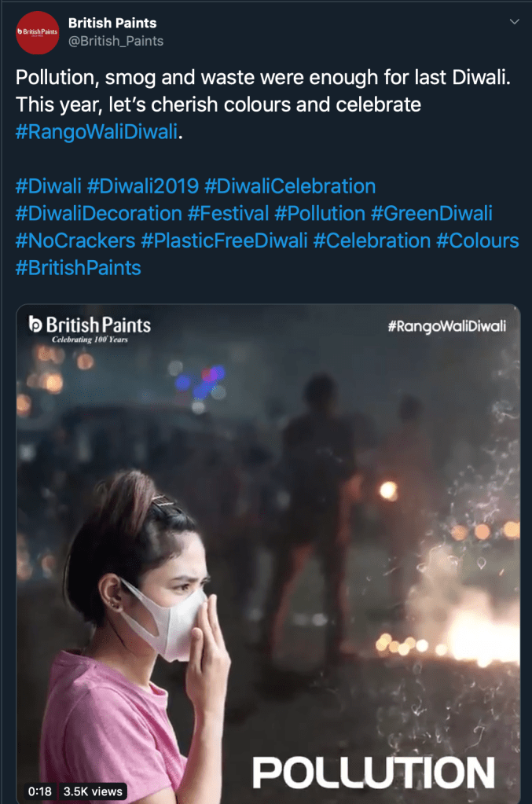Screen dimensions: 532x804
Task: Open the British Paints display name
Action: (112, 23)
